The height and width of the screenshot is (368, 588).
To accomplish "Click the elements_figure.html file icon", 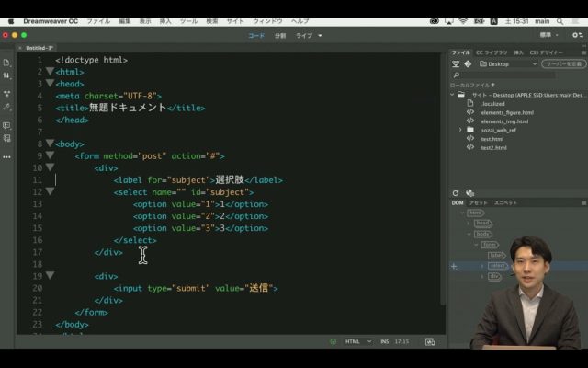I will click(x=469, y=112).
